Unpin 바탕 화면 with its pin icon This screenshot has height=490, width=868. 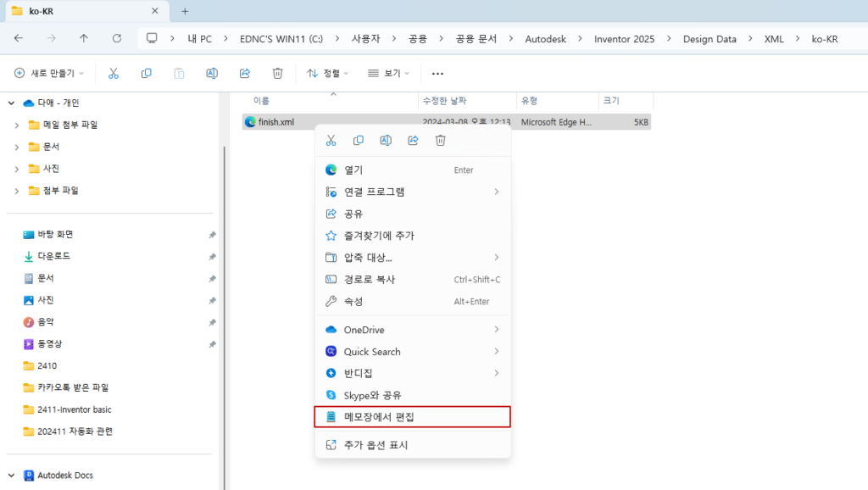pos(212,235)
